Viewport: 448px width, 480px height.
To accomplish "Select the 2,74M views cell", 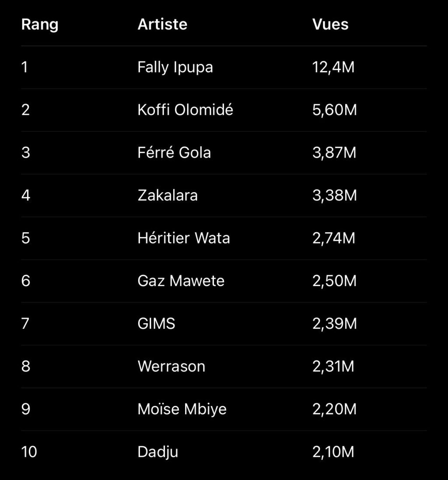I will pyautogui.click(x=334, y=238).
